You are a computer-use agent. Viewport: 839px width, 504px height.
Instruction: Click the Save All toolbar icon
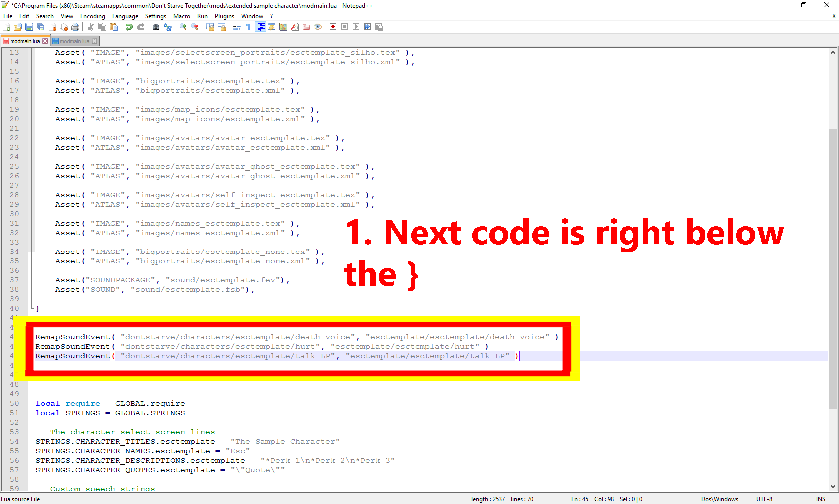(41, 27)
